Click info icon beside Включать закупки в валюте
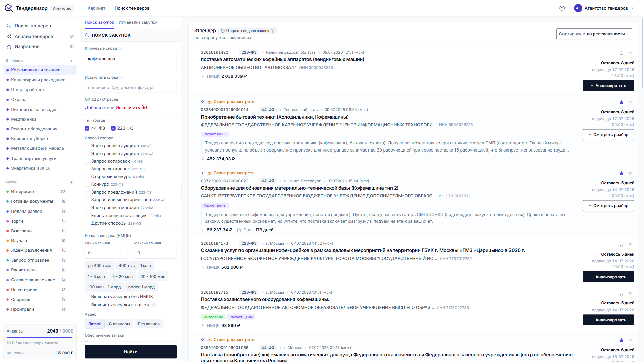The height and width of the screenshot is (362, 644). (x=154, y=305)
